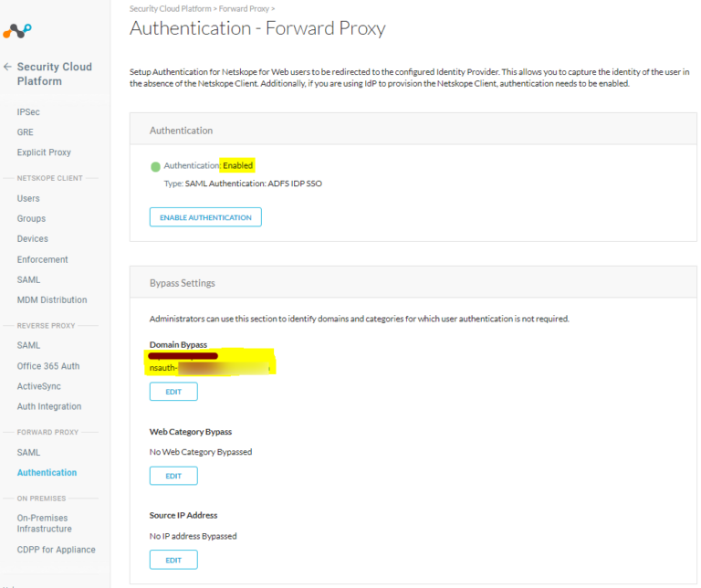Edit the Source IP Address bypass
Viewport: 701px width, 588px height.
point(173,560)
